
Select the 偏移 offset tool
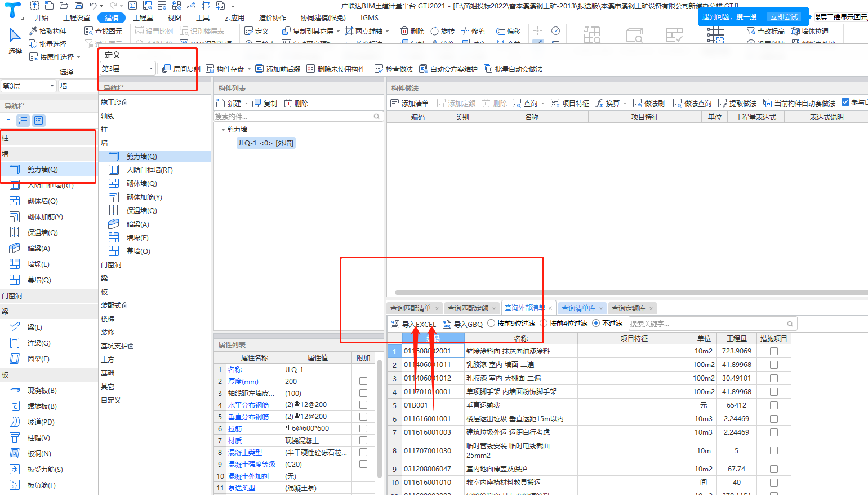[508, 31]
